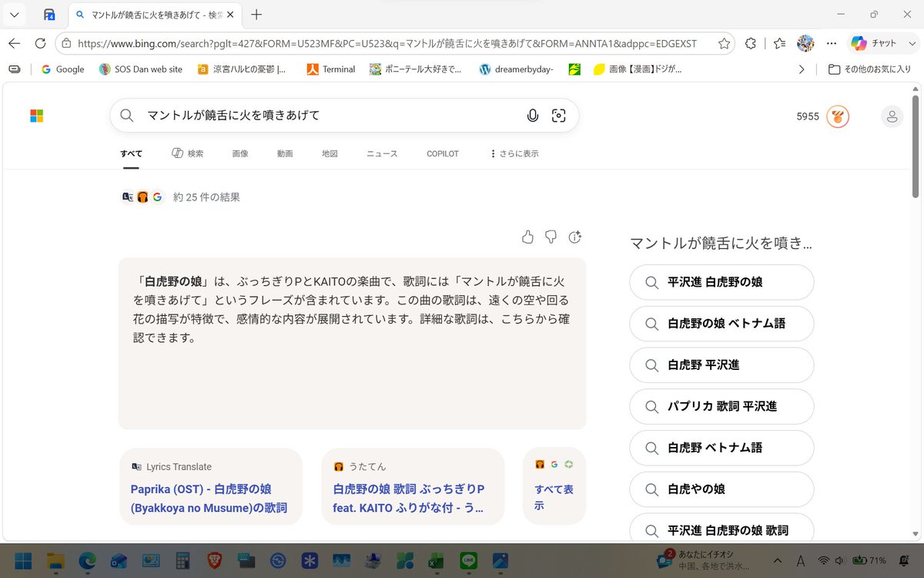The width and height of the screenshot is (924, 578).
Task: Click the battery 71% indicator
Action: pyautogui.click(x=869, y=560)
